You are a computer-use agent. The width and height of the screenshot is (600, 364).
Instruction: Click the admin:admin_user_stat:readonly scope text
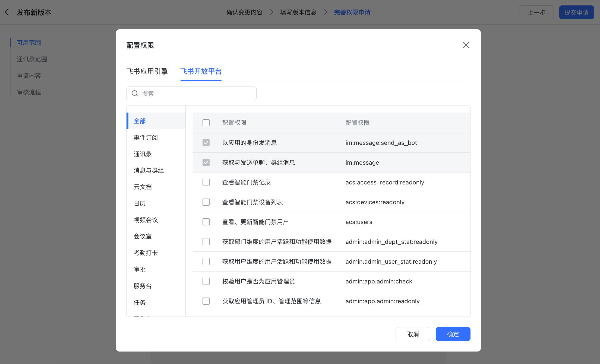[391, 261]
